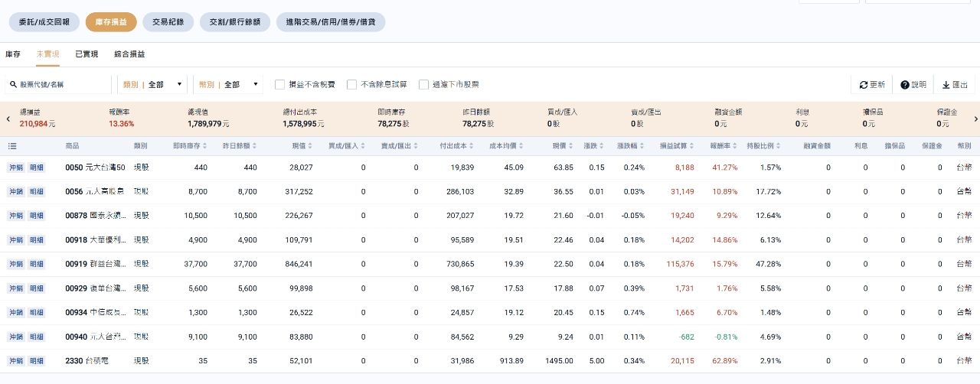The image size is (980, 384).
Task: Click the 匯出 export download button
Action: tap(954, 85)
